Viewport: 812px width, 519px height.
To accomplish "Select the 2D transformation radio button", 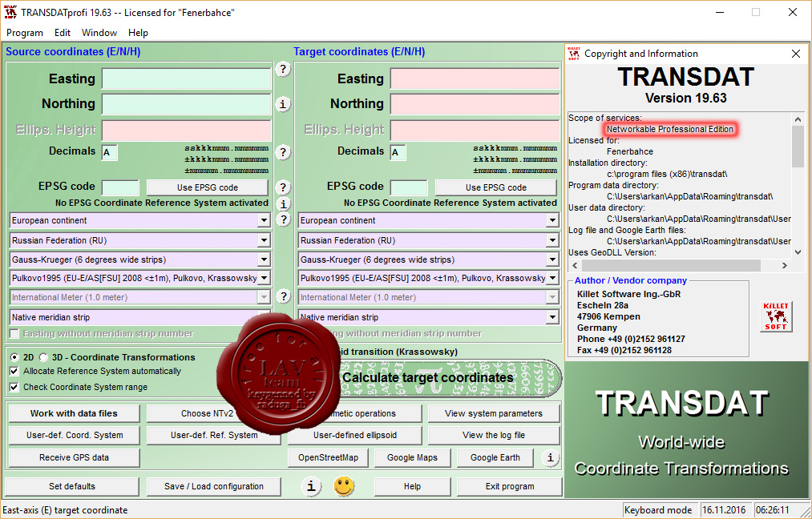I will click(14, 357).
